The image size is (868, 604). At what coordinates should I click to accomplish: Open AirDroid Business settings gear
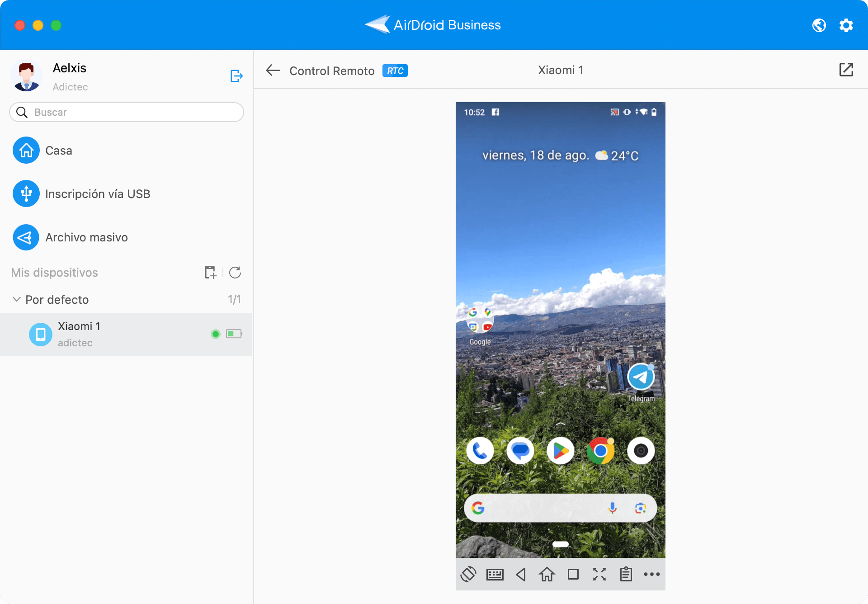pyautogui.click(x=846, y=25)
